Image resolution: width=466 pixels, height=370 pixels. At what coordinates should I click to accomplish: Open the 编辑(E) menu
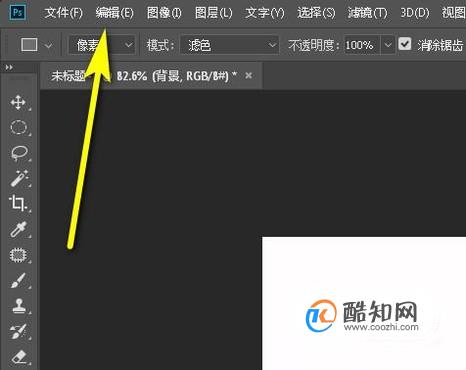114,13
